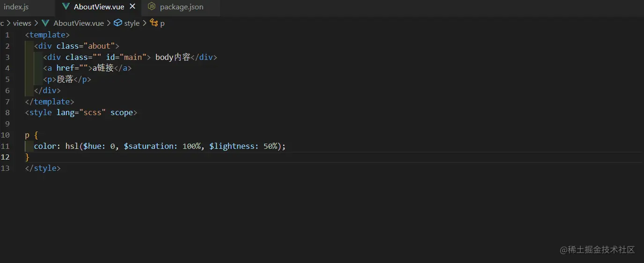Click the p selector symbol icon in breadcrumbs
644x263 pixels.
(x=154, y=23)
